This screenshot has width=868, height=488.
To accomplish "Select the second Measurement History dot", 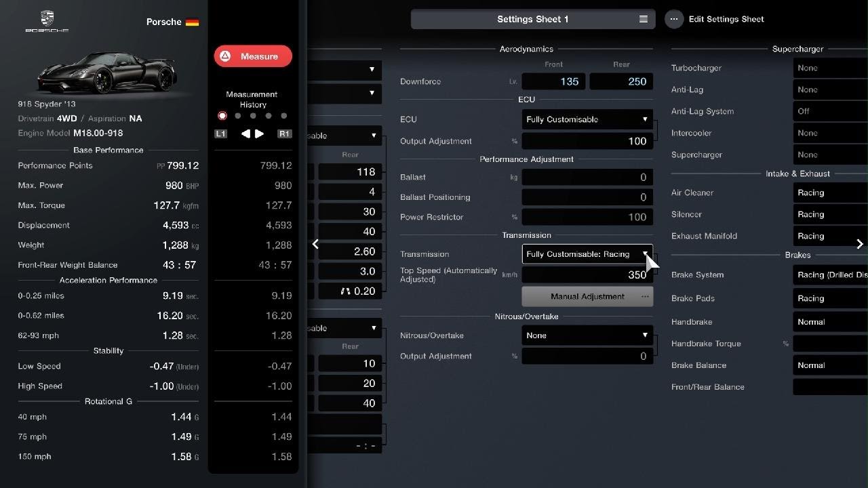I will coord(237,116).
